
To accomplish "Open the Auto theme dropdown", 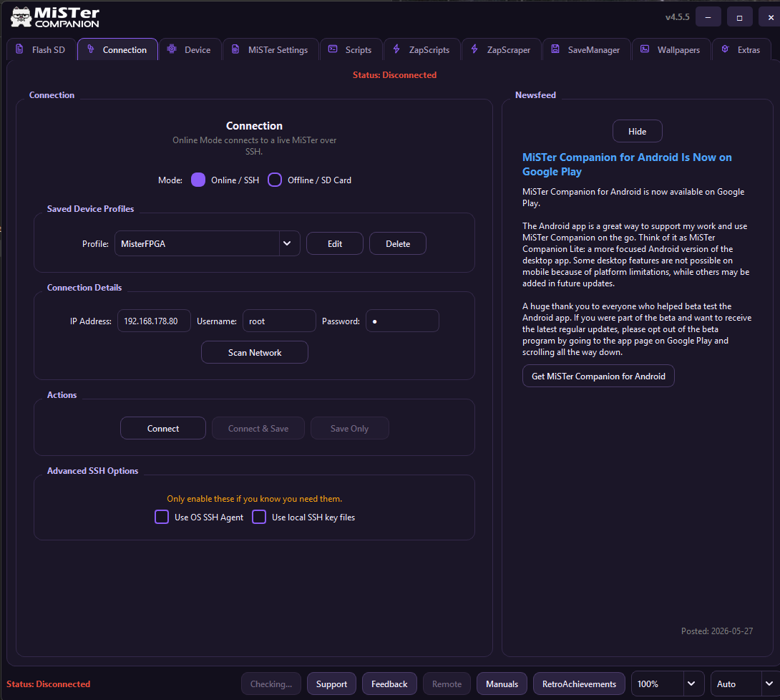I will pos(745,684).
